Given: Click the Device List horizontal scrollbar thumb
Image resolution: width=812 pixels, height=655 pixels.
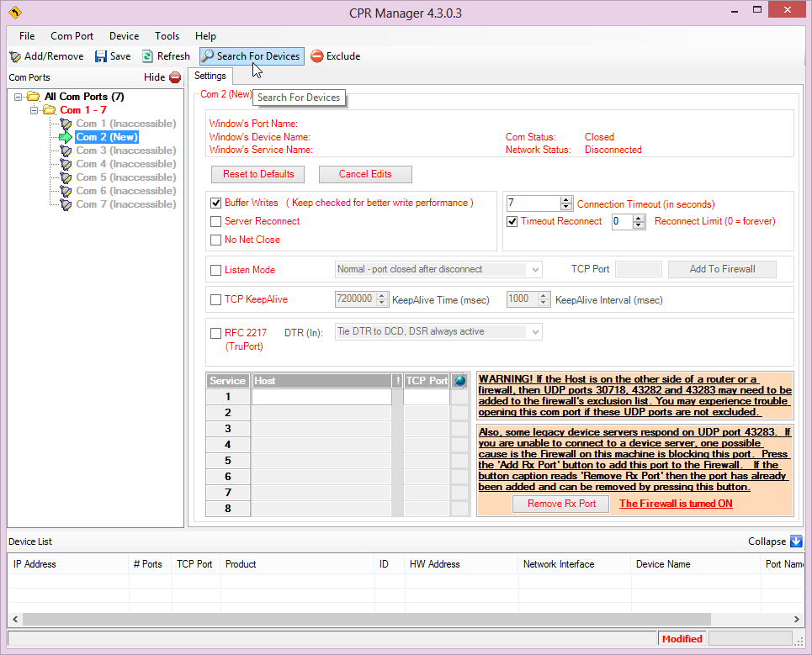Looking at the screenshot, I should coord(367,620).
